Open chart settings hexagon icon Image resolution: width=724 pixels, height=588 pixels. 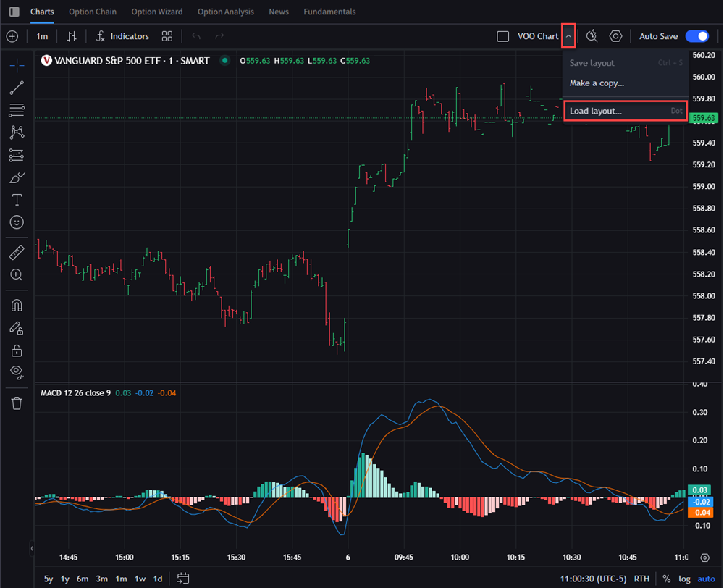point(615,36)
